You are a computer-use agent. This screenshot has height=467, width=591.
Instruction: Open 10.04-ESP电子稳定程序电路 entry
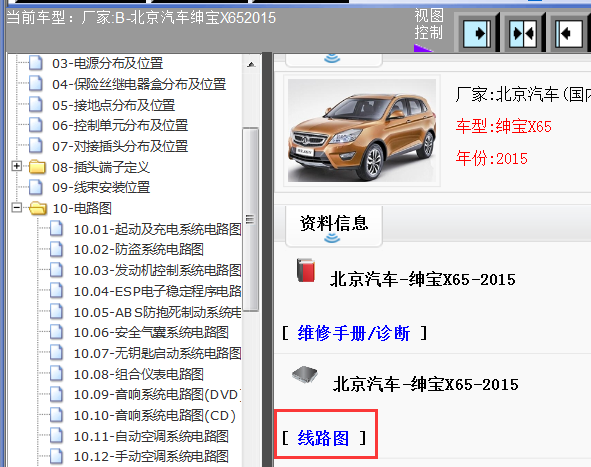point(157,291)
